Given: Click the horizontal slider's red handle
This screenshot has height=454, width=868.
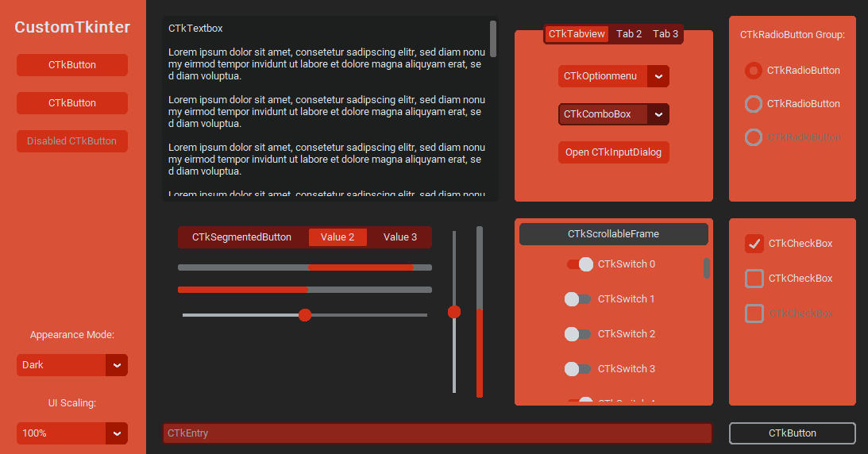Looking at the screenshot, I should point(304,315).
